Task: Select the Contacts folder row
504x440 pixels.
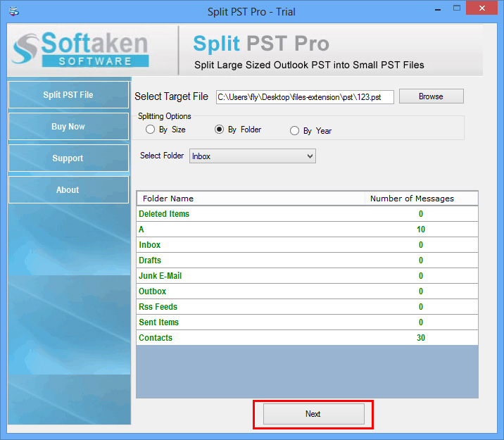Action: [x=307, y=337]
